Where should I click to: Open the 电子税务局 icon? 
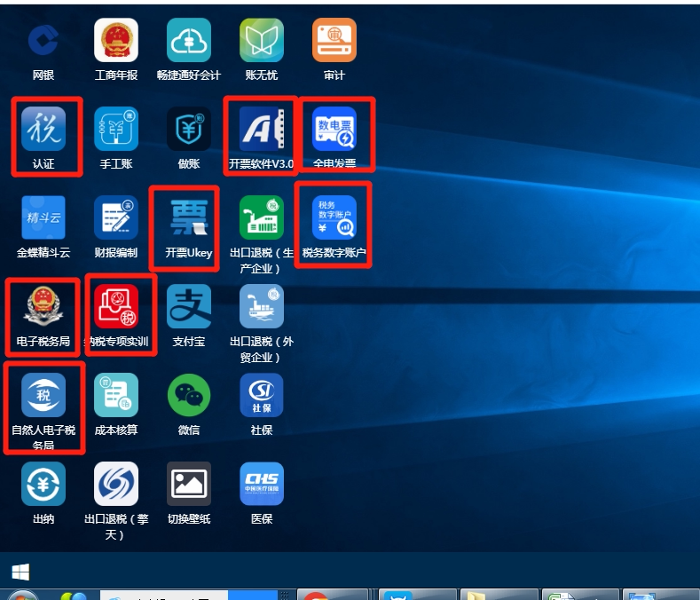click(x=43, y=306)
